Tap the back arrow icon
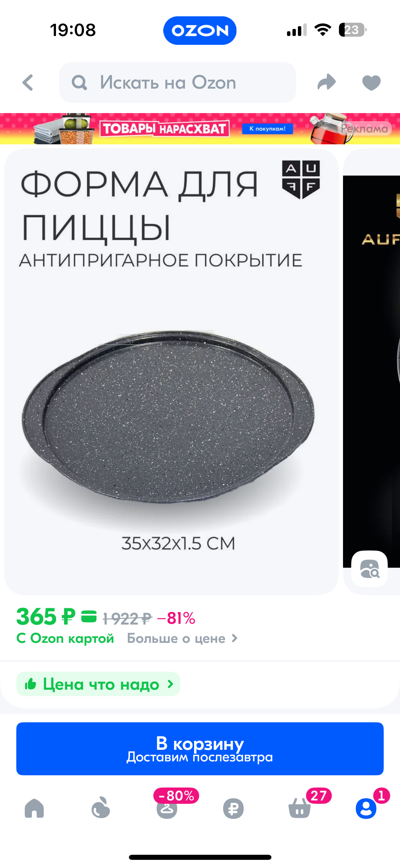This screenshot has width=400, height=868. 28,83
